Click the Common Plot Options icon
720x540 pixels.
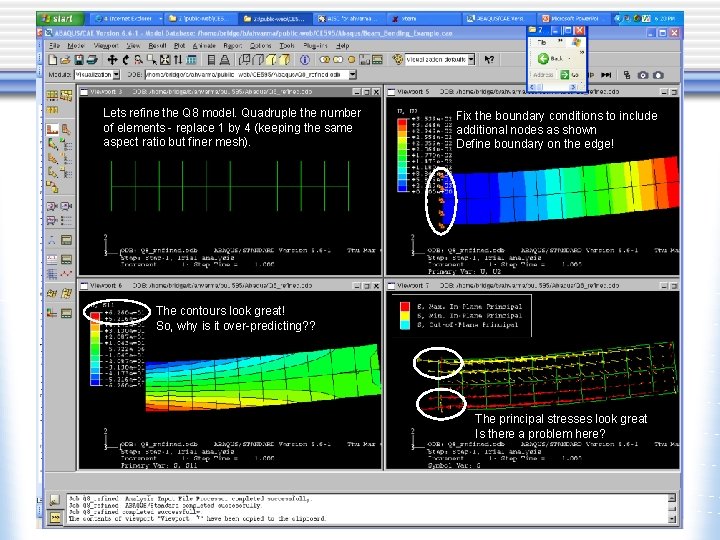point(52,96)
